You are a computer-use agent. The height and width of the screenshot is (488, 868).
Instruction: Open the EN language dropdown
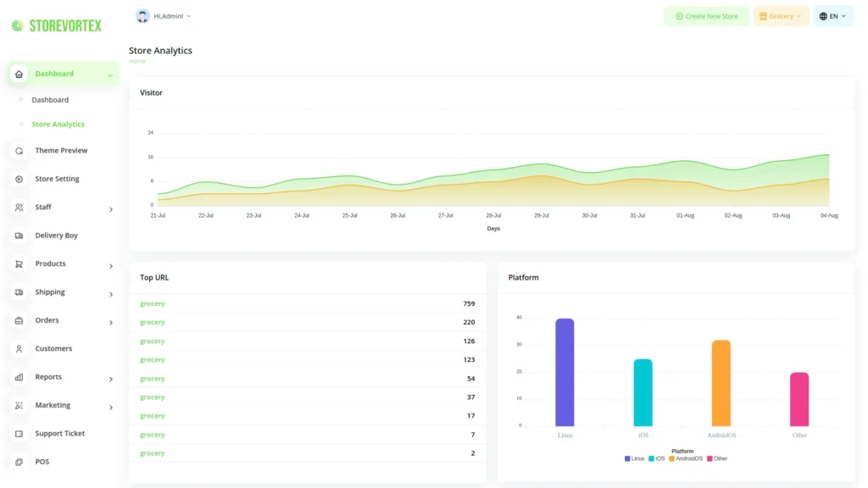(832, 15)
